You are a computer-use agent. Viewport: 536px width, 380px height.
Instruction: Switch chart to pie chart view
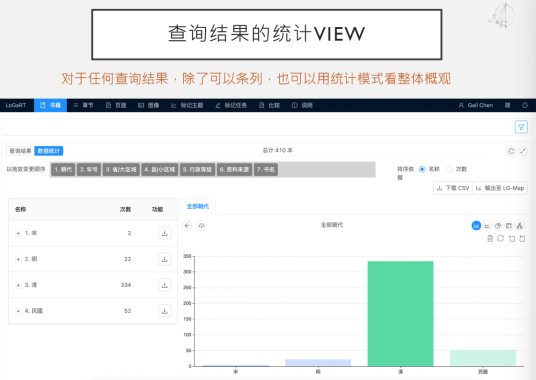pyautogui.click(x=498, y=226)
